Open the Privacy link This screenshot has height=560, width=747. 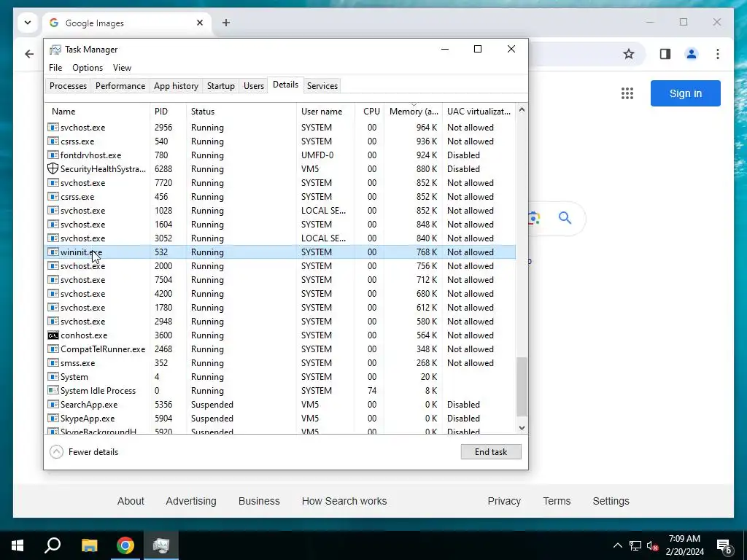point(504,501)
